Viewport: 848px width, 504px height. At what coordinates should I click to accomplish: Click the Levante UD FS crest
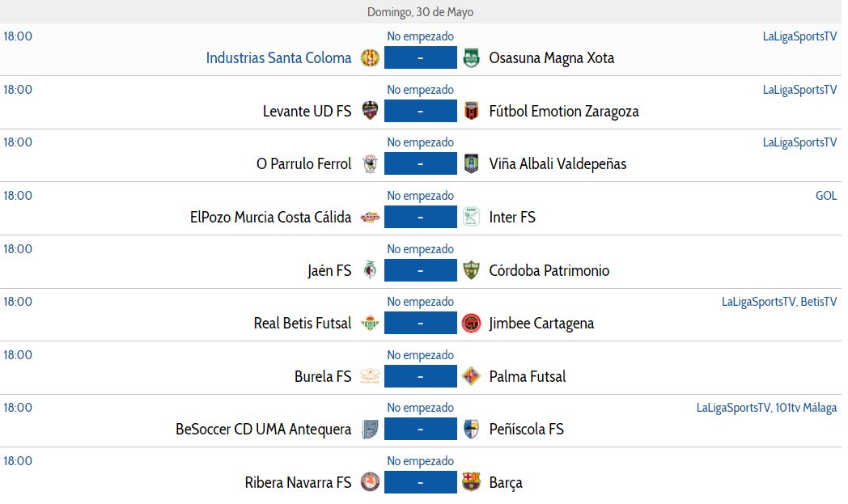370,111
